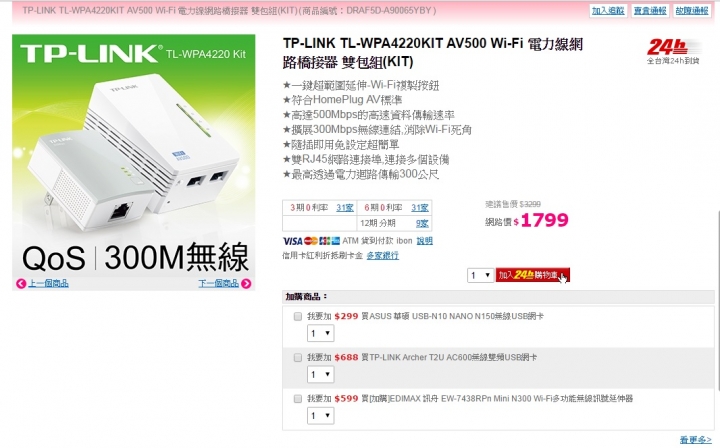Click 看更多 link below add-on items
The image size is (720, 448).
[695, 440]
